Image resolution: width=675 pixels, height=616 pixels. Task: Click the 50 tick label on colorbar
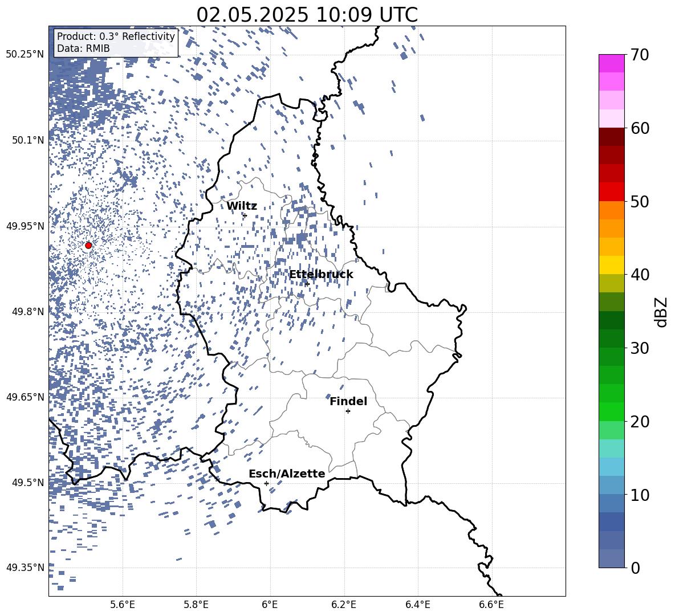[x=640, y=201]
